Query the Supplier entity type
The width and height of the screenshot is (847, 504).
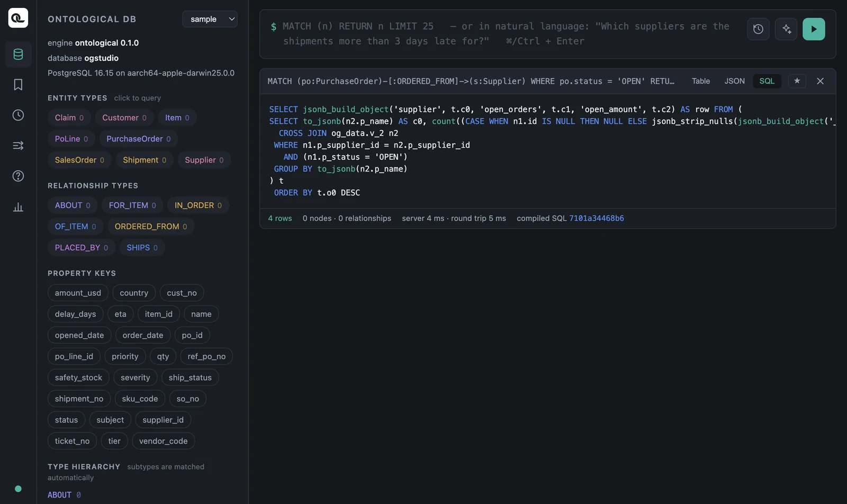click(x=204, y=160)
